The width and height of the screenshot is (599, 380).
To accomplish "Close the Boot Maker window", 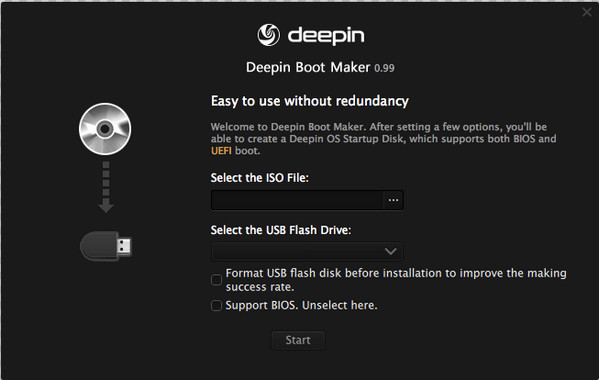I will click(x=587, y=12).
